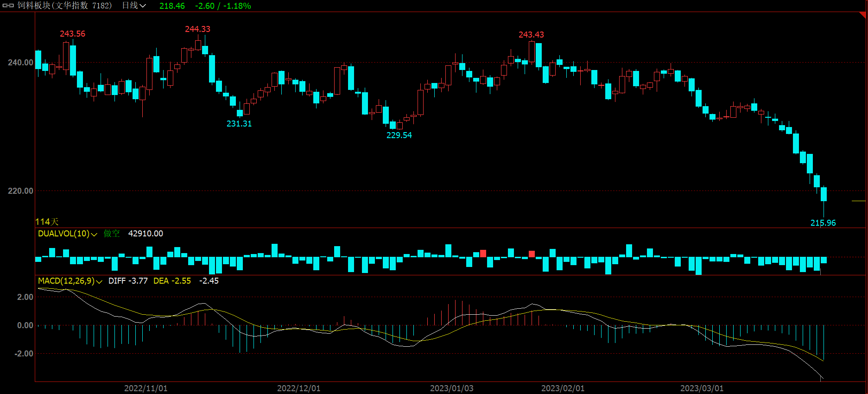Click the 231.31 low price label
The width and height of the screenshot is (868, 394).
239,124
